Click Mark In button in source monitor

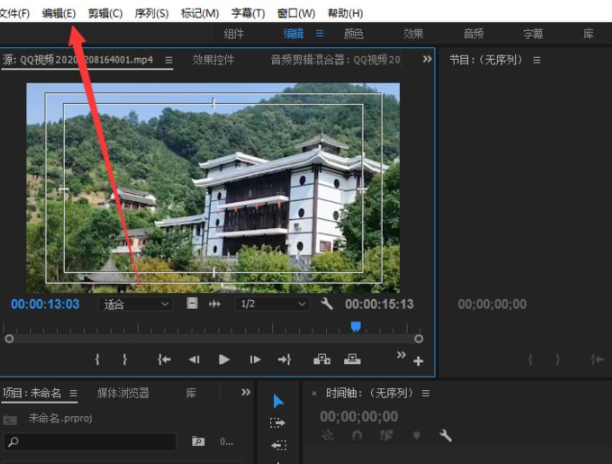(x=97, y=359)
